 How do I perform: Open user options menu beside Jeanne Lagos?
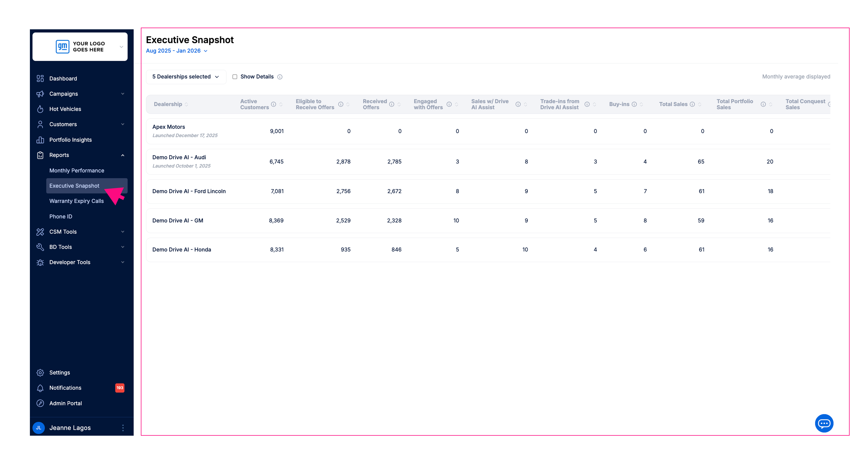(123, 428)
